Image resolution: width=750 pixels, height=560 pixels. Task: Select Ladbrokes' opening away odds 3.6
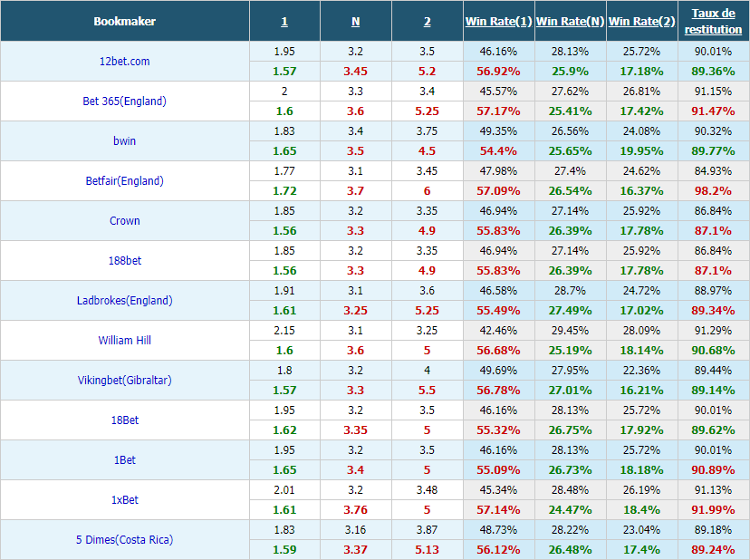click(x=428, y=291)
